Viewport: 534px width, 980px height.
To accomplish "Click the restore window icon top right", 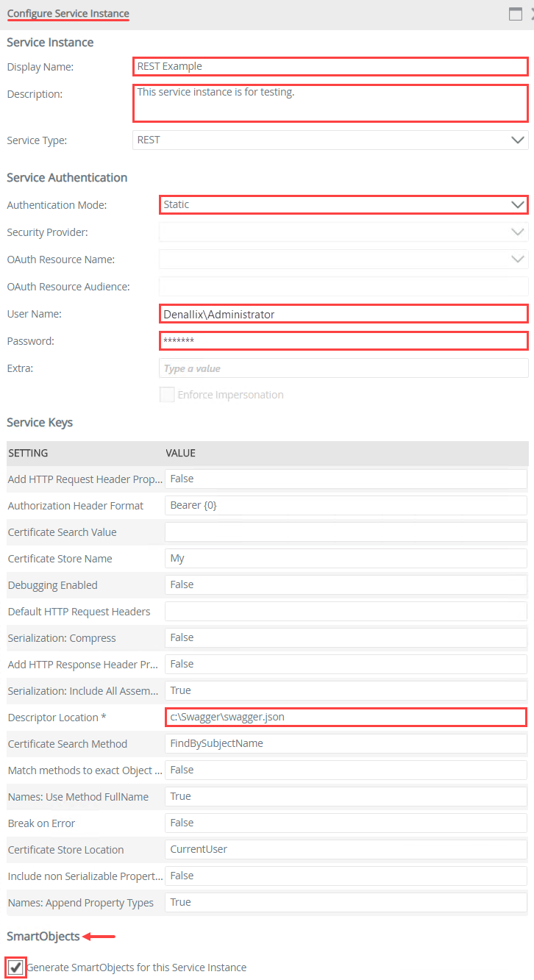I will tap(515, 13).
